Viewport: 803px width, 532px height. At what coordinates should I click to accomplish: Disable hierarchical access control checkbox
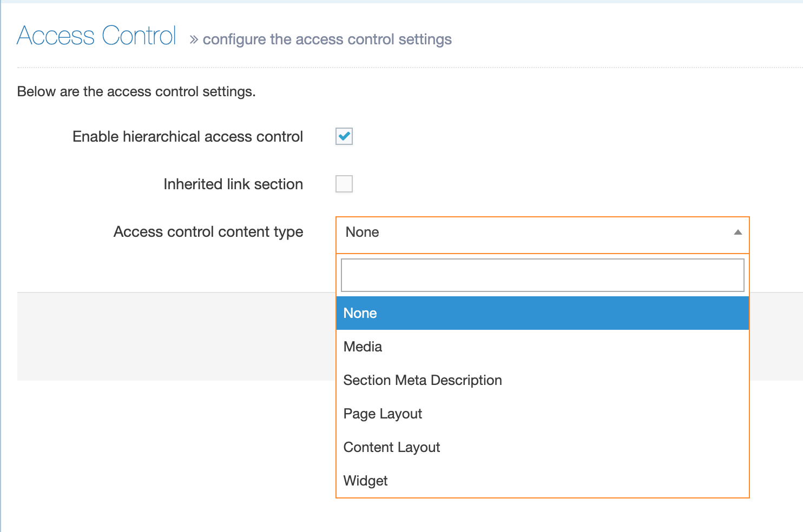pos(344,136)
